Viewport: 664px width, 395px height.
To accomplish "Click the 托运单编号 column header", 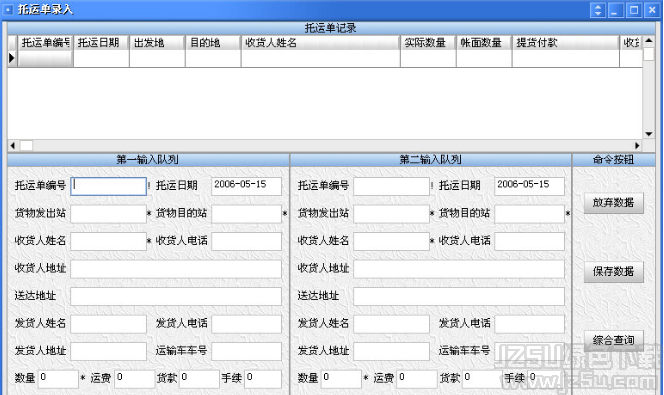I will click(45, 43).
